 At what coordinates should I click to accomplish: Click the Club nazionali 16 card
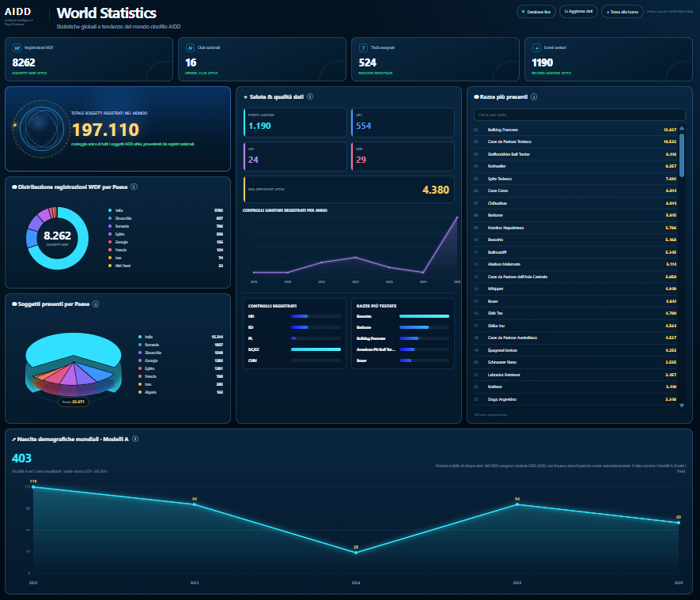tap(262, 59)
